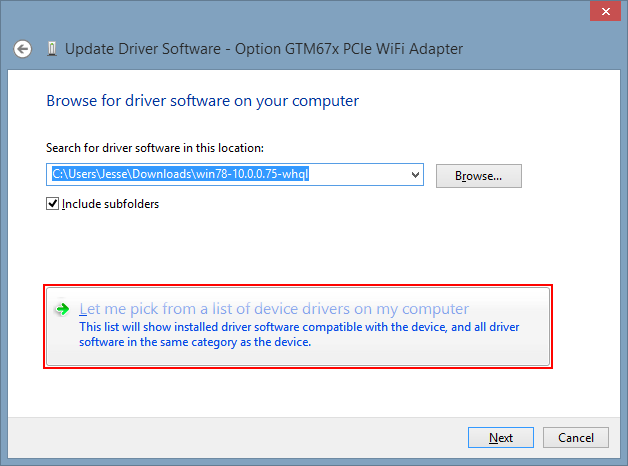Proceed with the Next button
The width and height of the screenshot is (628, 466).
tap(501, 438)
